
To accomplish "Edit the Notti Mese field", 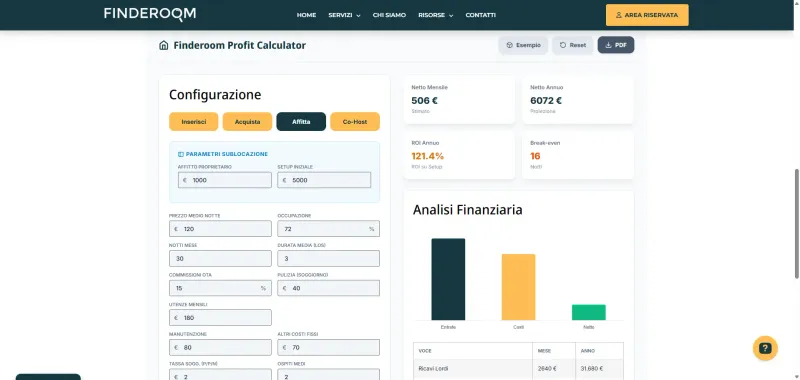I will click(220, 259).
